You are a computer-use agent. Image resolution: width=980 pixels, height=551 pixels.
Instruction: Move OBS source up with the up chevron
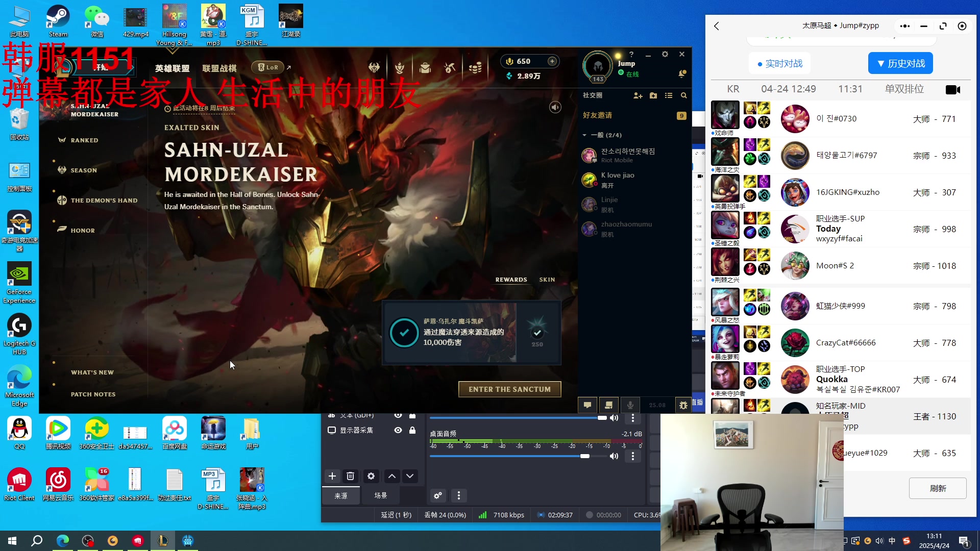392,476
